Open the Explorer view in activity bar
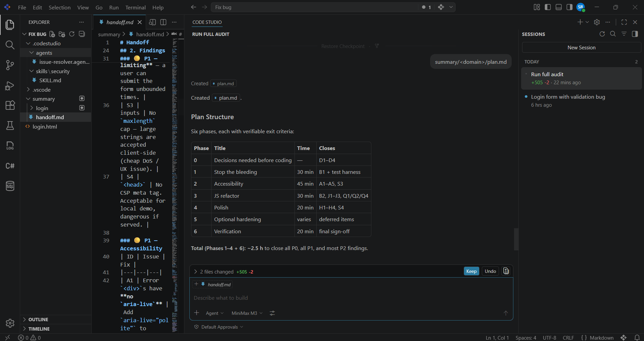 [x=10, y=25]
